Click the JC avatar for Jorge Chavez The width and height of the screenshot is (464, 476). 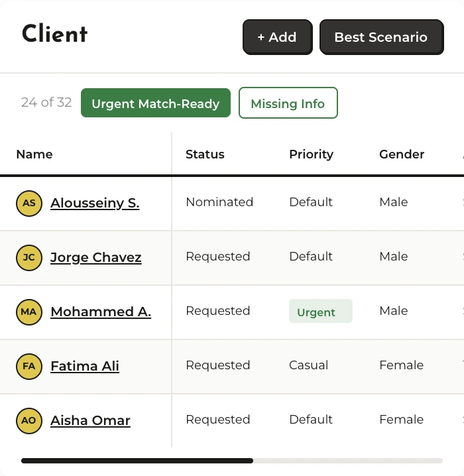pyautogui.click(x=29, y=258)
